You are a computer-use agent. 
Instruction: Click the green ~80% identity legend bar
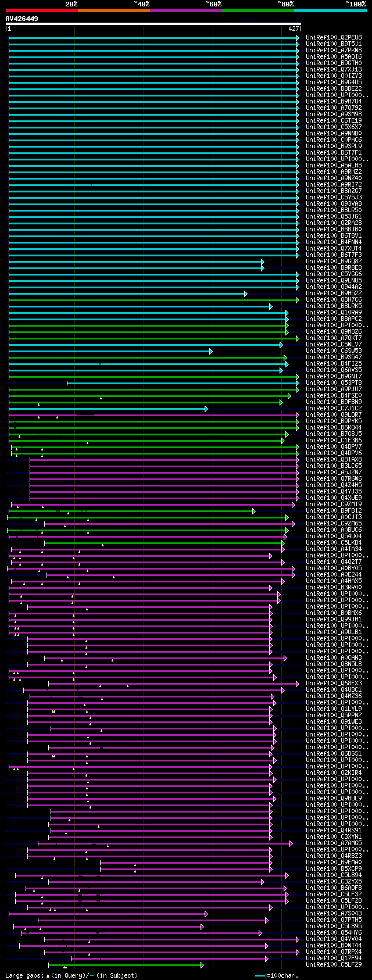(x=257, y=10)
